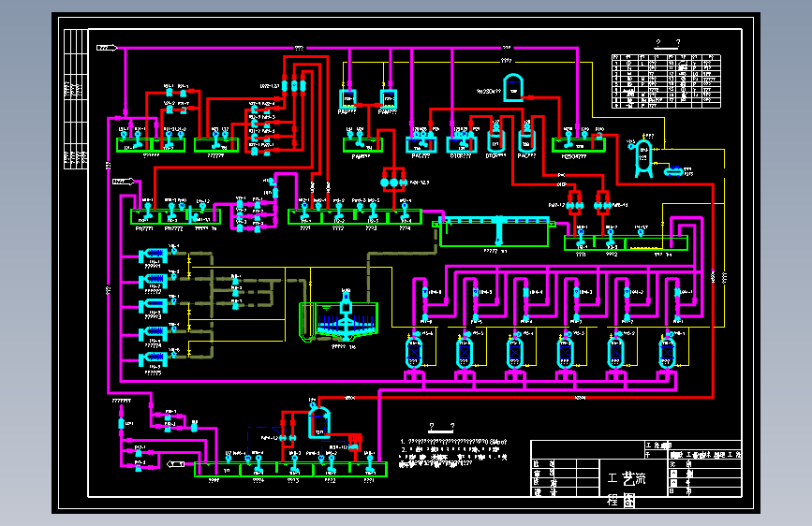Select the green five-compartment tank at bottom
The height and width of the screenshot is (526, 812).
(290, 469)
